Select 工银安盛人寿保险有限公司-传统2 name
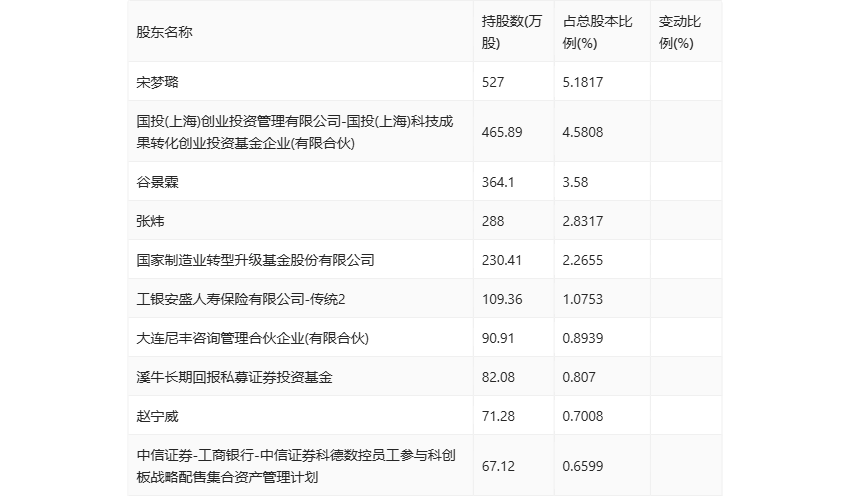 241,299
